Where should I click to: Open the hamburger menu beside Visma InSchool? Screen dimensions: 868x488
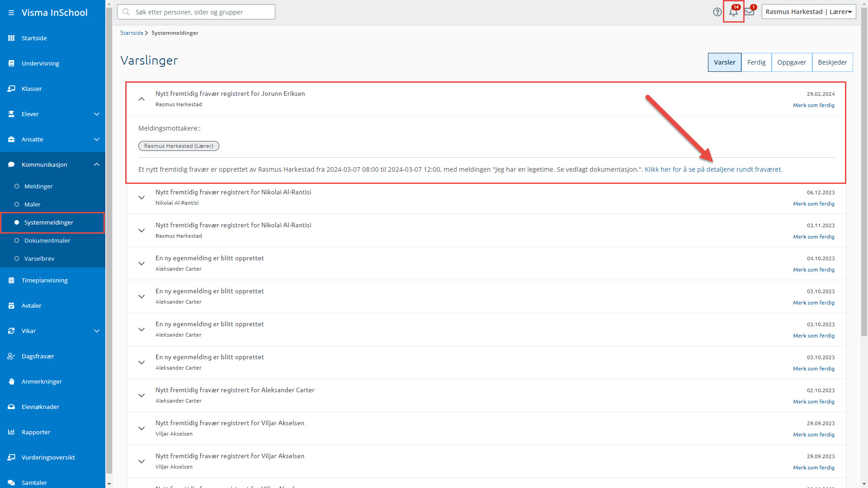pyautogui.click(x=11, y=13)
